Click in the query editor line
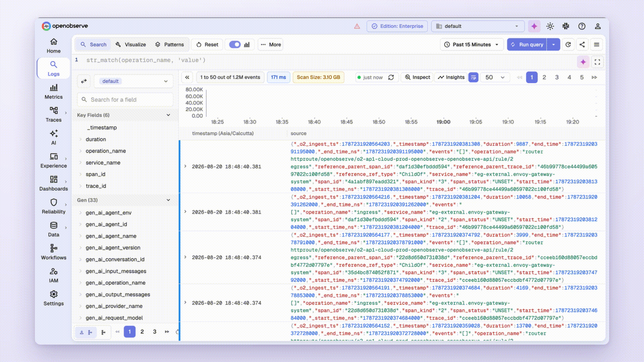The height and width of the screenshot is (362, 644). coord(329,60)
